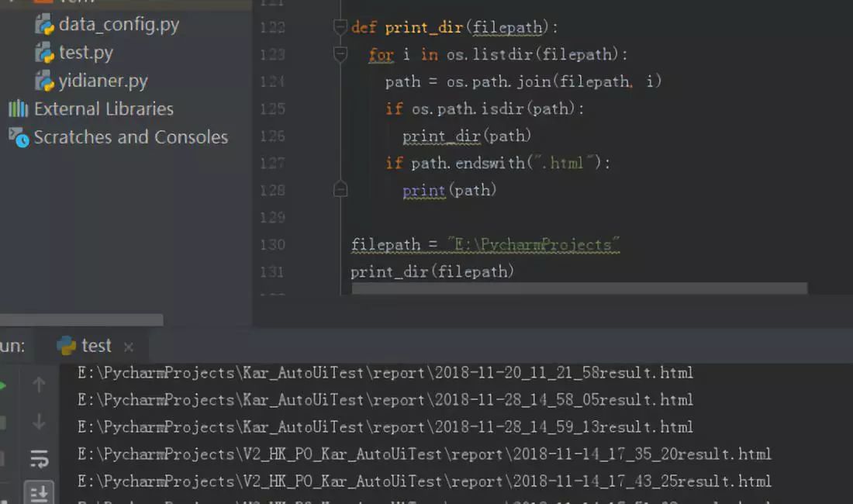Click the Python file icon beside test.py
The height and width of the screenshot is (504, 853).
pyautogui.click(x=45, y=53)
